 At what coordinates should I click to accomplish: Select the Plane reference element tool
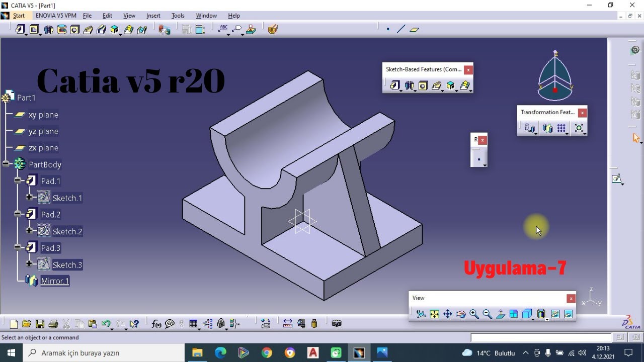[414, 29]
